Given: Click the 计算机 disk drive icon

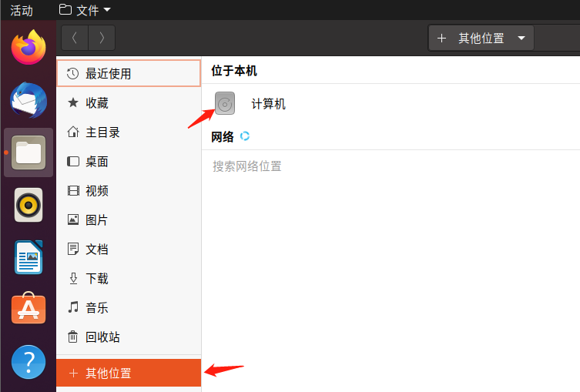Looking at the screenshot, I should [x=225, y=103].
